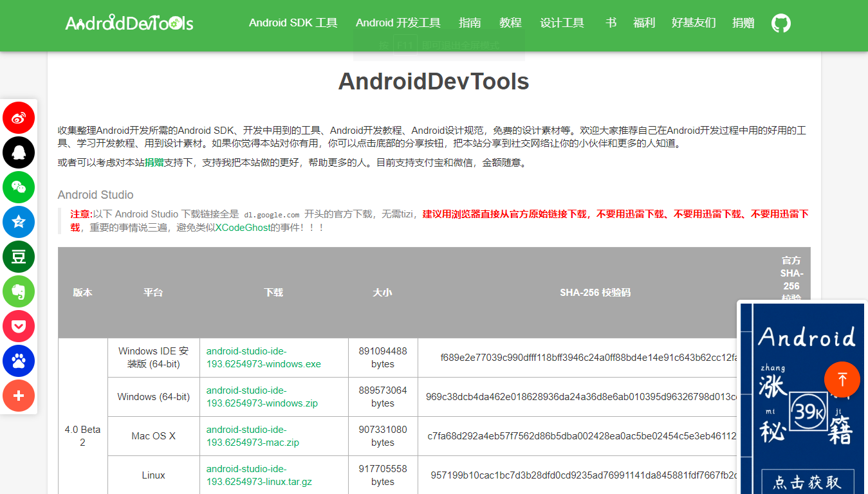The width and height of the screenshot is (868, 494).
Task: Open the 好基友们 nav item
Action: (x=694, y=23)
